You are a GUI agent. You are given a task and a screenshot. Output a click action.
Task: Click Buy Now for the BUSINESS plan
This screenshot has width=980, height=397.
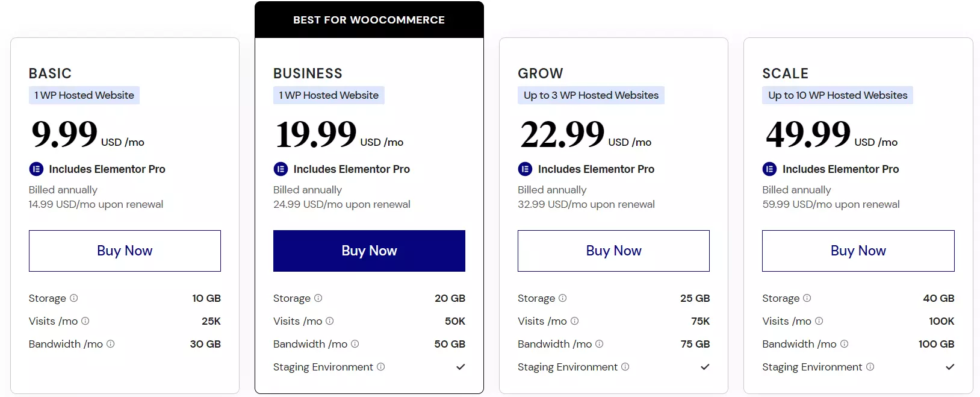pyautogui.click(x=369, y=251)
